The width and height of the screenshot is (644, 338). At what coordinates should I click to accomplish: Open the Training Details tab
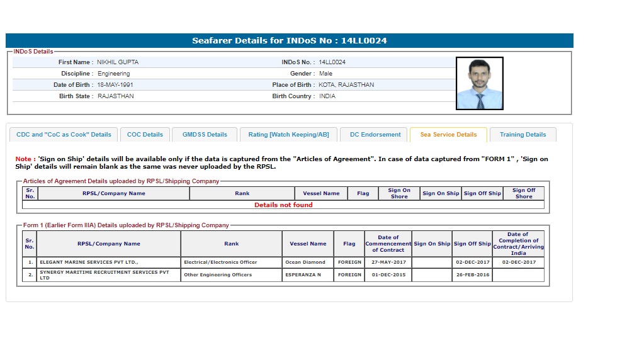point(523,135)
